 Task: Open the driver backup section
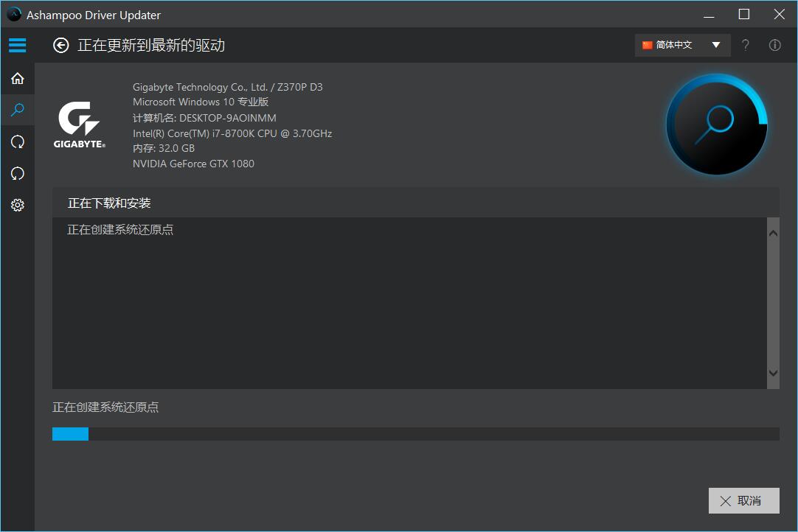click(17, 141)
